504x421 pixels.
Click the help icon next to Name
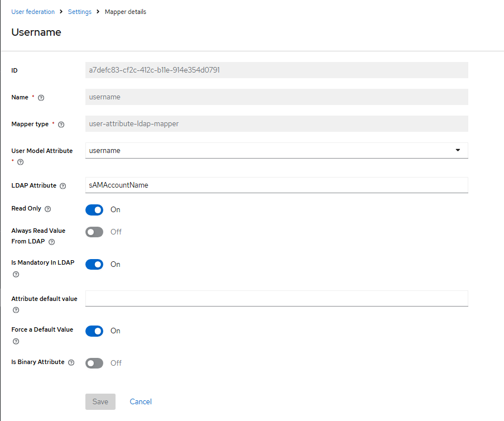tap(41, 98)
